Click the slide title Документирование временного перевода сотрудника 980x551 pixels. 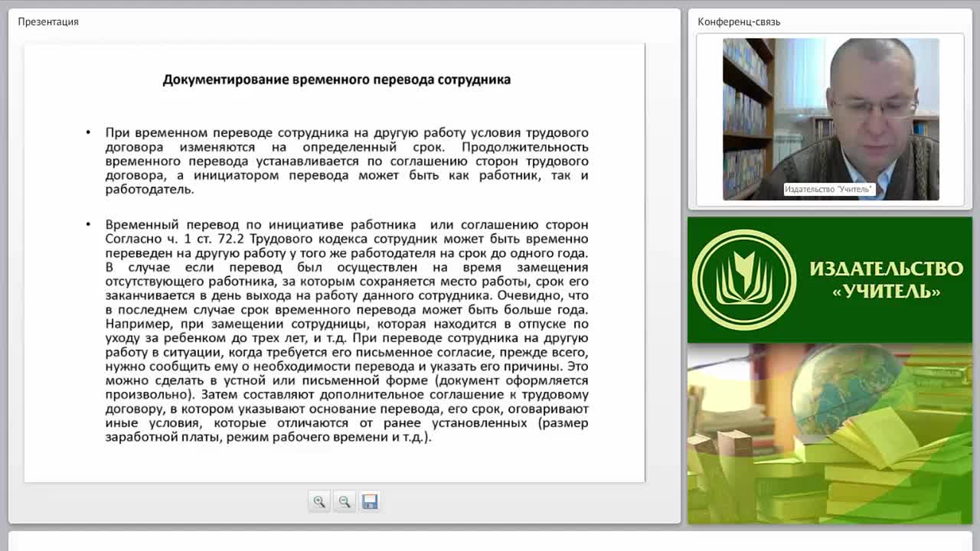pos(337,80)
